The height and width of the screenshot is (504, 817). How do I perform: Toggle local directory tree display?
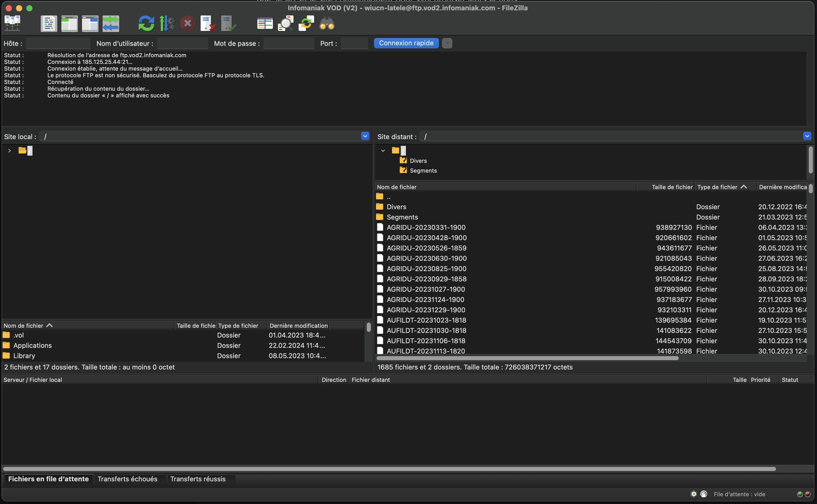[x=69, y=24]
